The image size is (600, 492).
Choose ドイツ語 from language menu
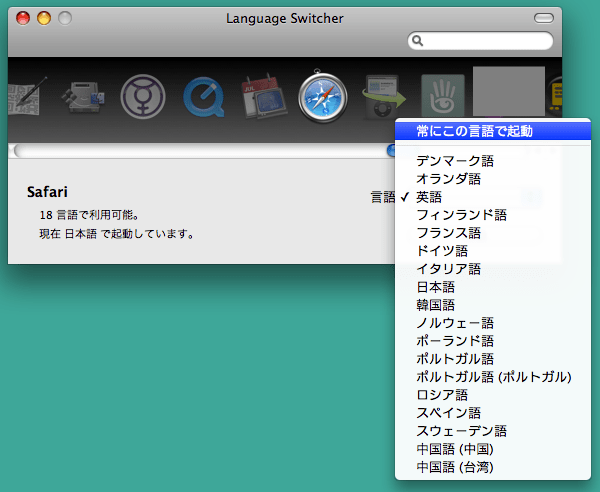point(493,251)
